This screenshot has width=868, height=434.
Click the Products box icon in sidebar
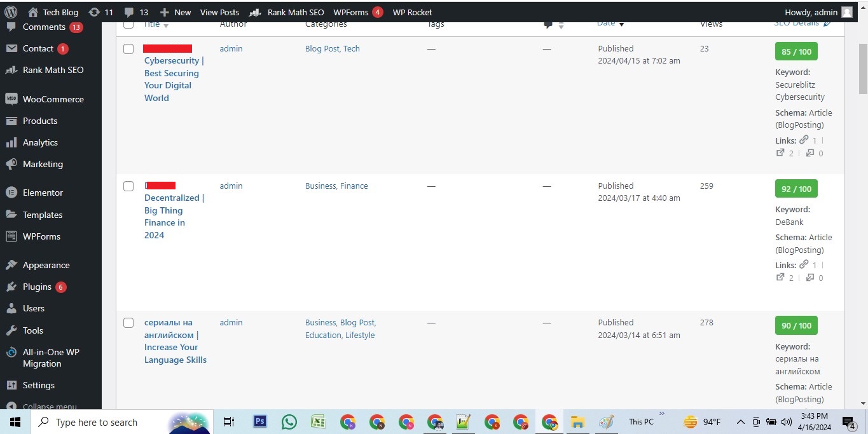coord(11,121)
